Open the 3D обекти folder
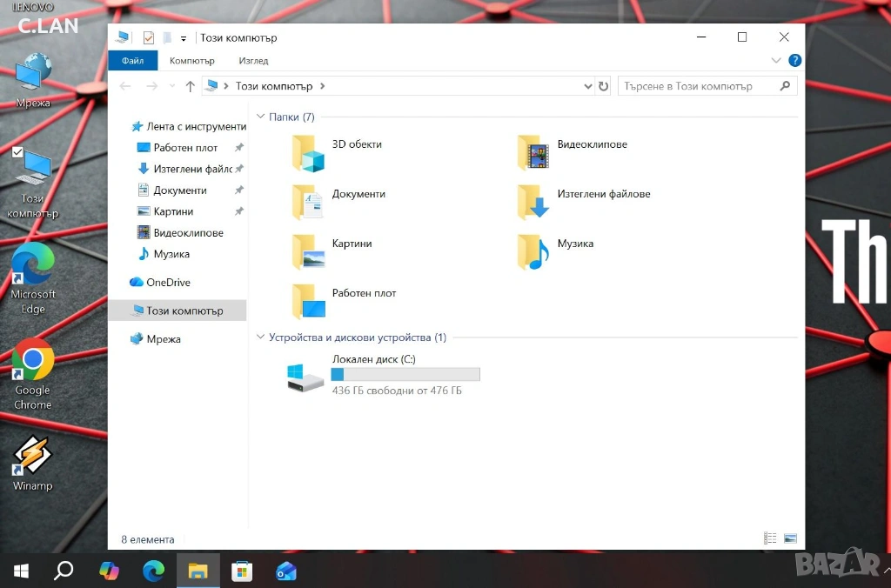This screenshot has height=588, width=891. pos(309,153)
